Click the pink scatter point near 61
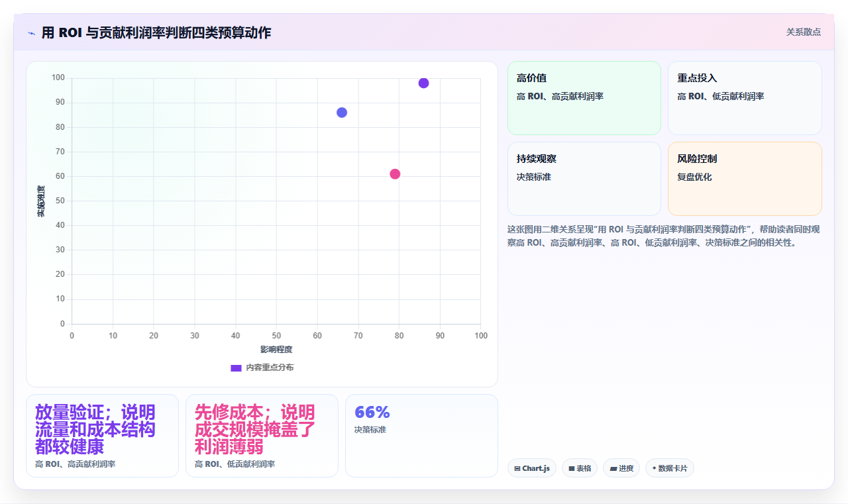 coord(395,174)
